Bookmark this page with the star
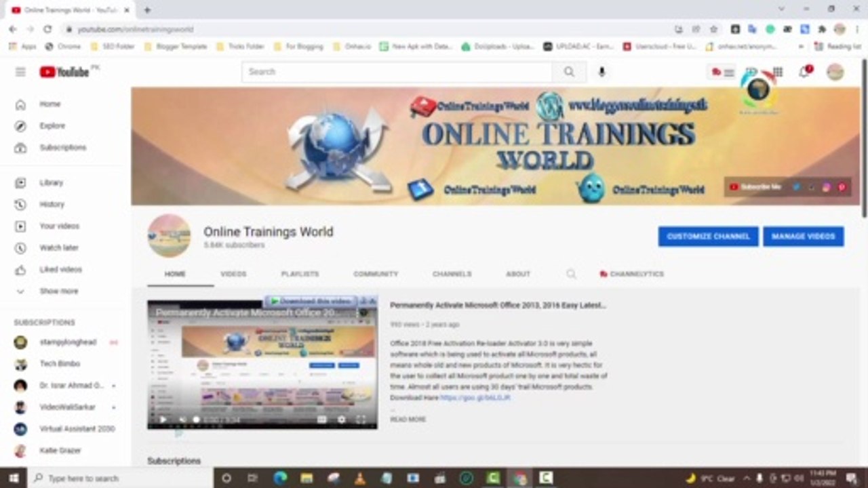The height and width of the screenshot is (488, 868). [713, 29]
